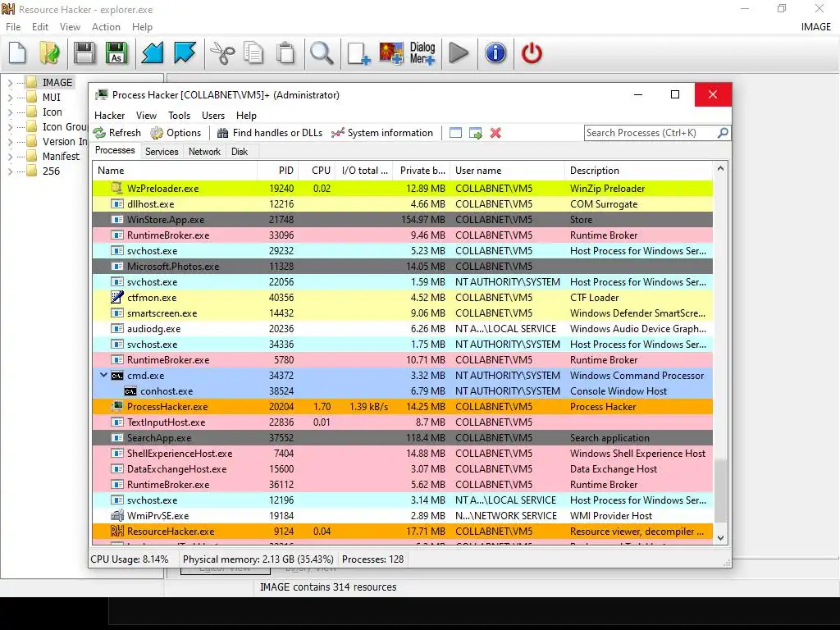The width and height of the screenshot is (840, 630).
Task: Click the search magnifier in Process Hacker
Action: (723, 132)
